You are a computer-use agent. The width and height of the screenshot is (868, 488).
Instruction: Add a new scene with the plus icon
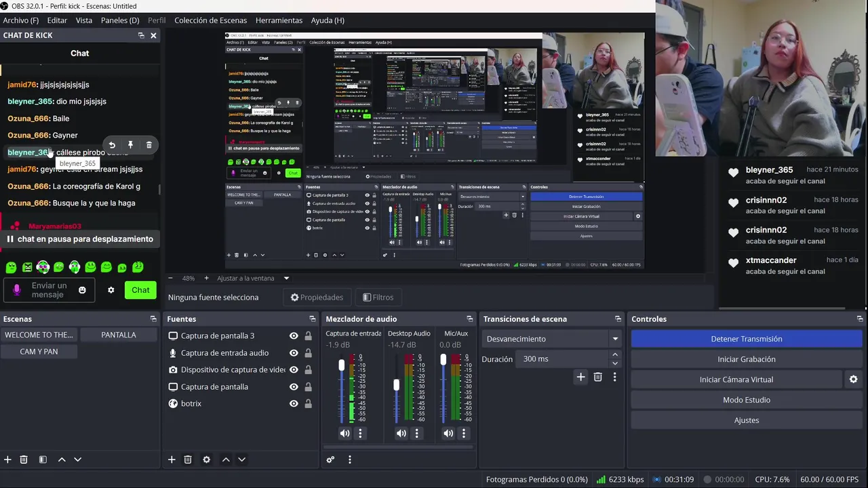(7, 460)
